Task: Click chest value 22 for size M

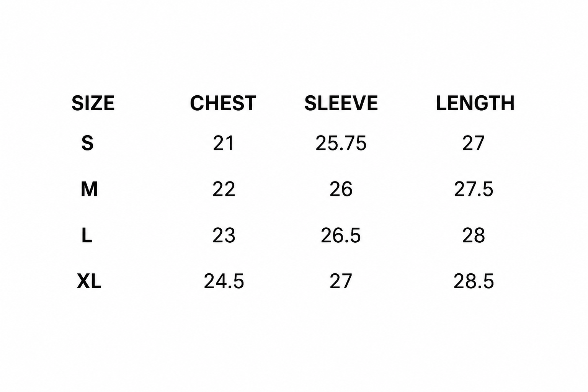Action: click(x=224, y=189)
